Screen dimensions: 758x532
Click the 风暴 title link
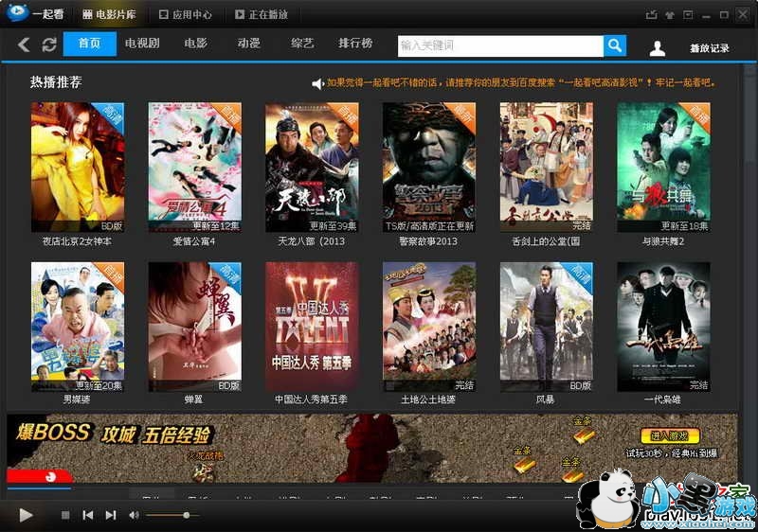click(x=546, y=399)
